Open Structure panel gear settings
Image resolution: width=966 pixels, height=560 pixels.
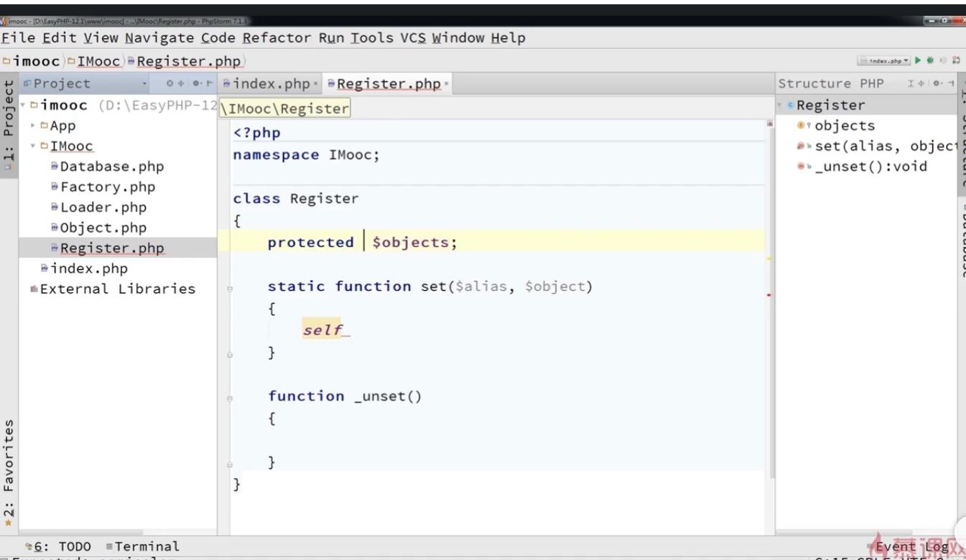tap(938, 84)
